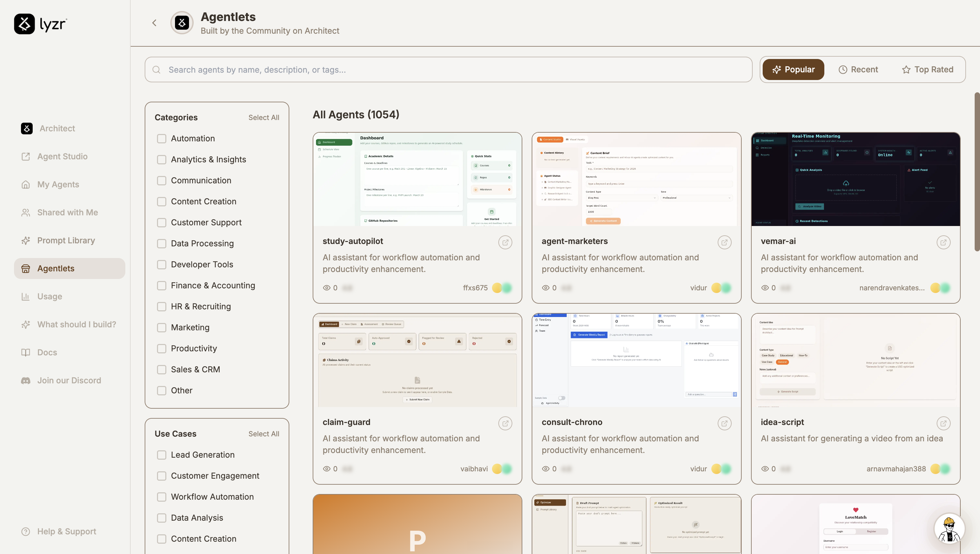Click the Discord icon in sidebar
This screenshot has width=980, height=554.
pyautogui.click(x=25, y=380)
